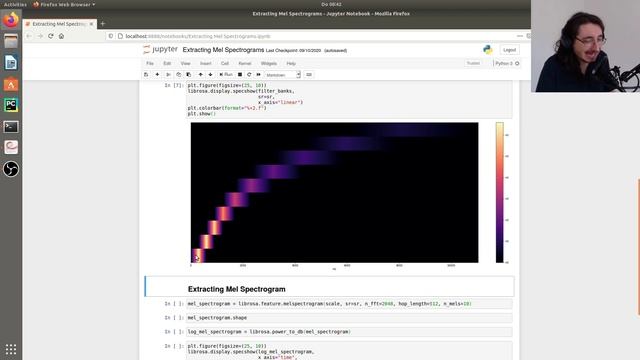Open the clock showing 08:42
The height and width of the screenshot is (360, 640).
coord(331,4)
